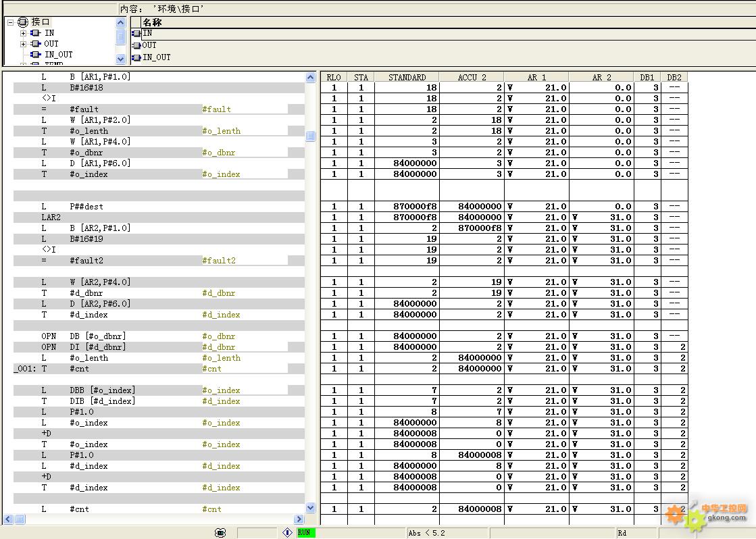Screen dimensions: 756x539
Task: Click the round connection icon in the status bar
Action: coord(220,532)
